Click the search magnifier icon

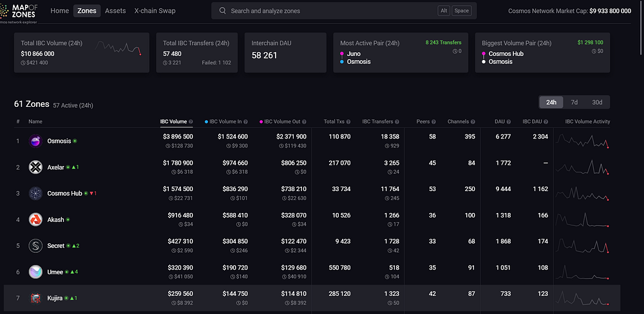click(x=223, y=11)
